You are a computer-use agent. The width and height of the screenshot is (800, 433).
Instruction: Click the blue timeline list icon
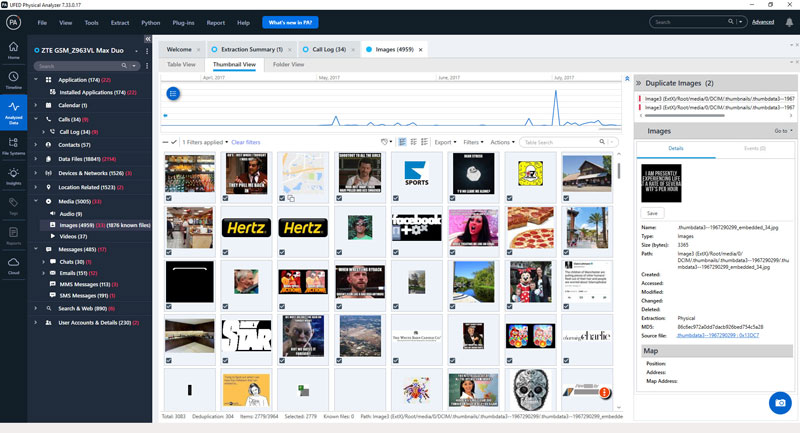[x=173, y=93]
